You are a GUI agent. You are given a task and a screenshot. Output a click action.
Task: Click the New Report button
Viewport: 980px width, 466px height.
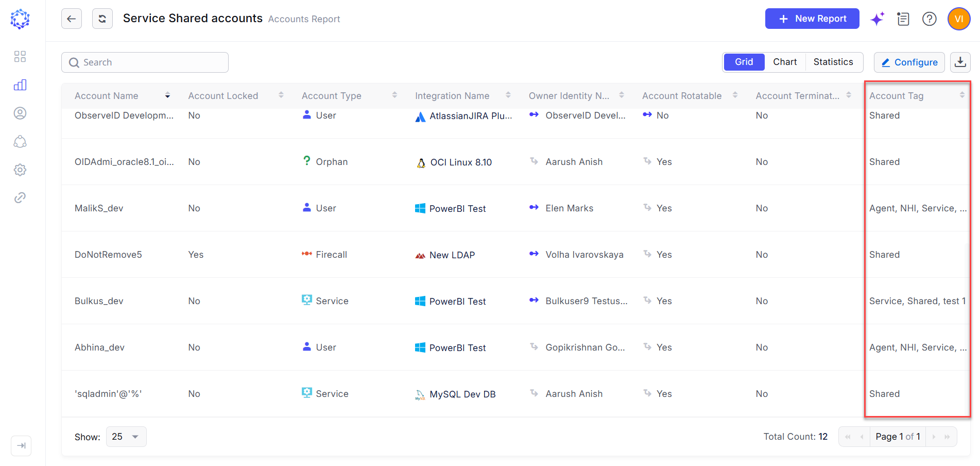point(812,19)
